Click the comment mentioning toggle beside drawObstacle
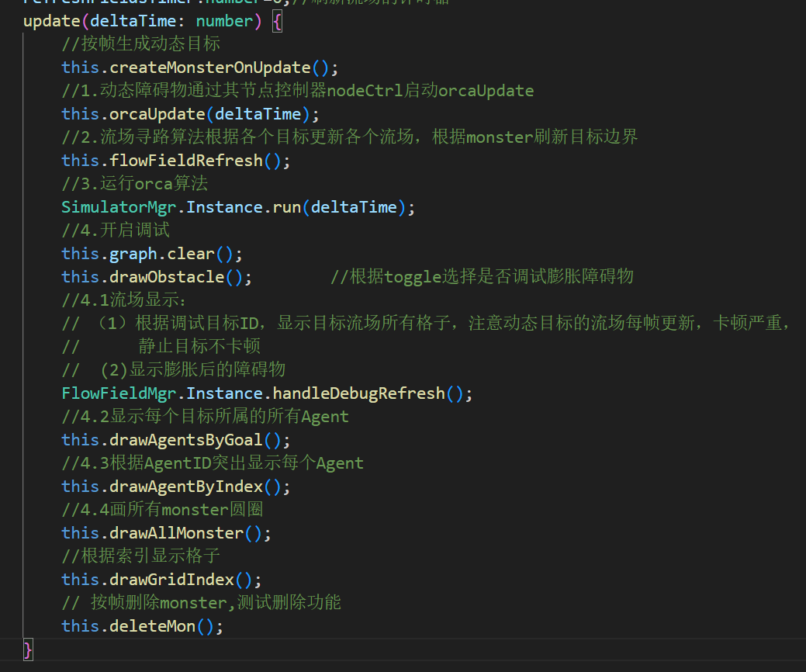The height and width of the screenshot is (672, 806). [482, 277]
